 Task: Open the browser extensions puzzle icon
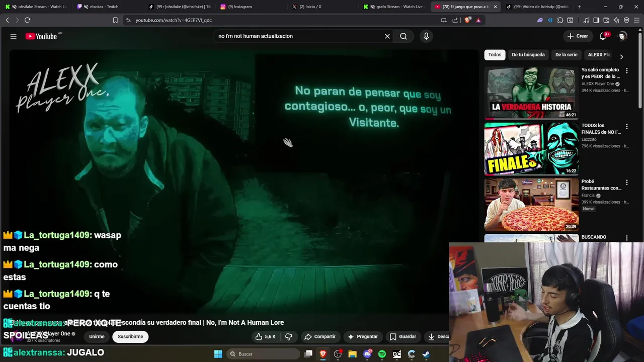(x=560, y=20)
